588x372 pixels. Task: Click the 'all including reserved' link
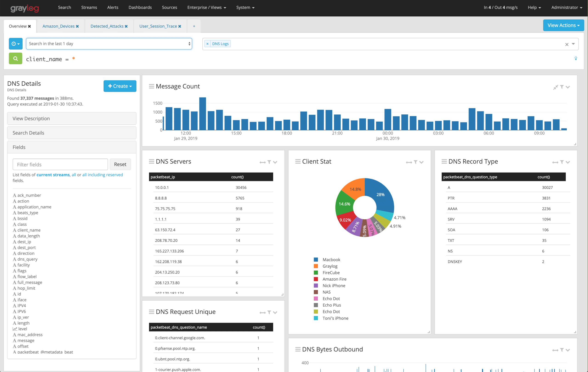(102, 175)
